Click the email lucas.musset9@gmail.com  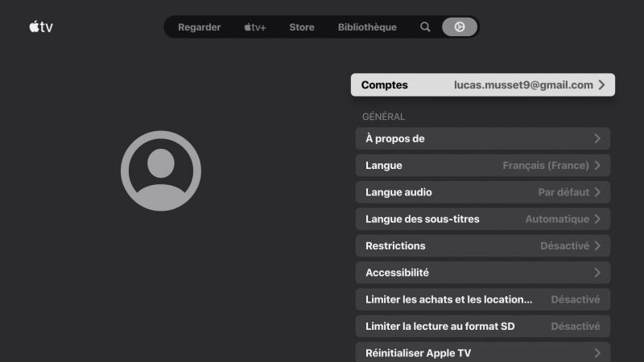(x=523, y=85)
